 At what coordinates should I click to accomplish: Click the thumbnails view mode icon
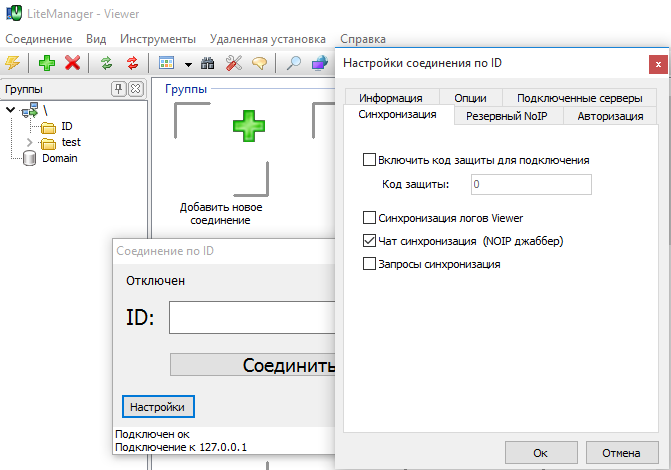(166, 63)
